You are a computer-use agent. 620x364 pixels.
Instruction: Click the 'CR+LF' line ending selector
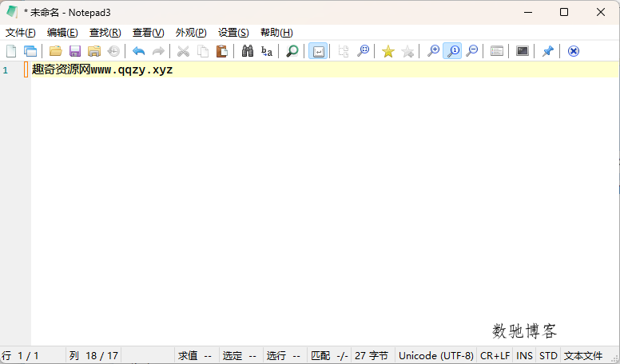[x=495, y=356]
